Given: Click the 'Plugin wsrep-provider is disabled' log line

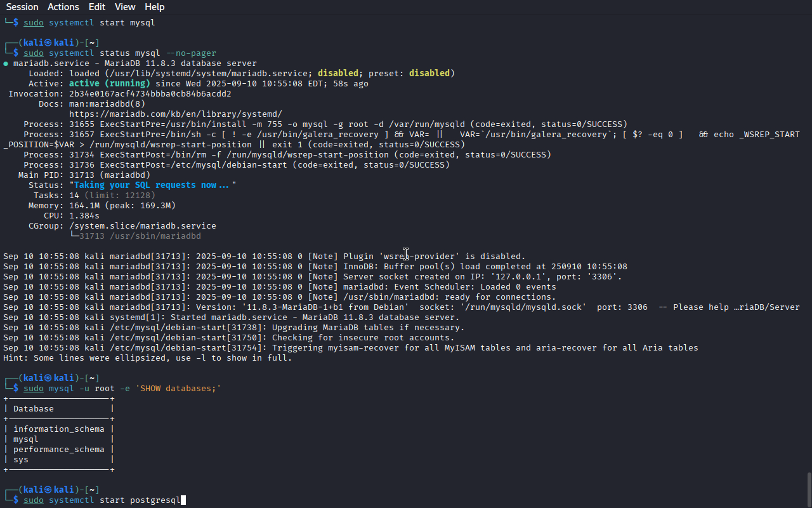Looking at the screenshot, I should (x=265, y=257).
